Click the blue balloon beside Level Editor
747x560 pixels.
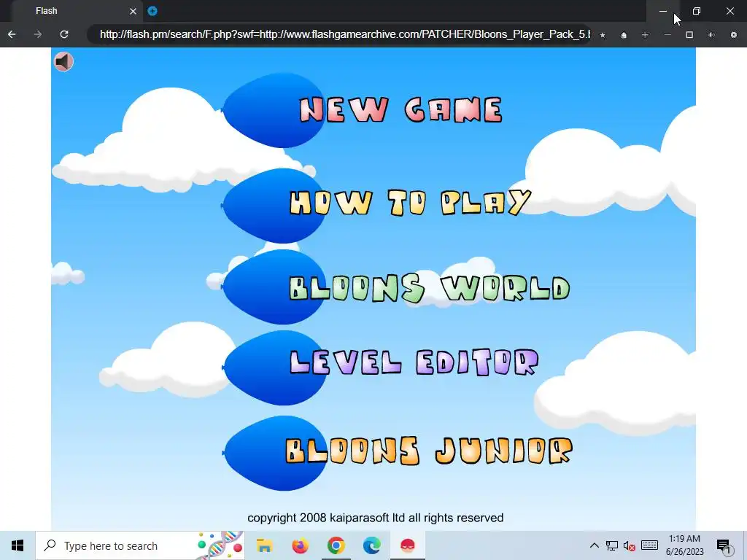[274, 367]
